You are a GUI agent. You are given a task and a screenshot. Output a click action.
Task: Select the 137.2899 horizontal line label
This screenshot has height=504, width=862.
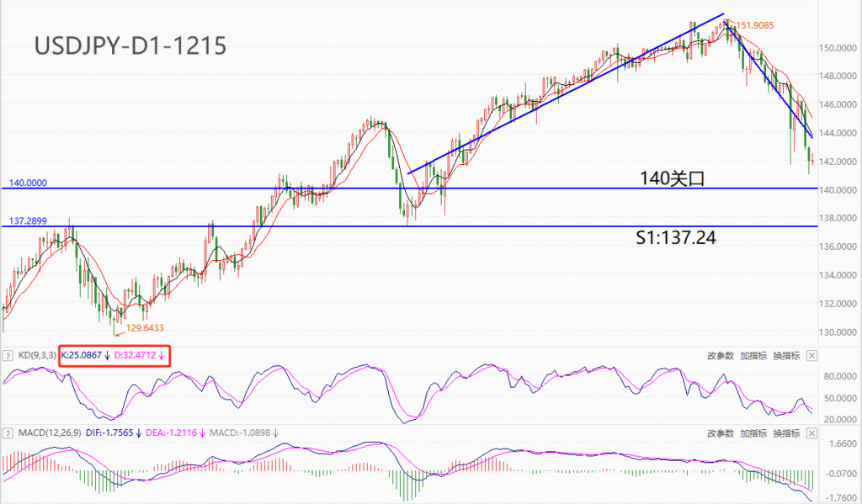[x=28, y=221]
